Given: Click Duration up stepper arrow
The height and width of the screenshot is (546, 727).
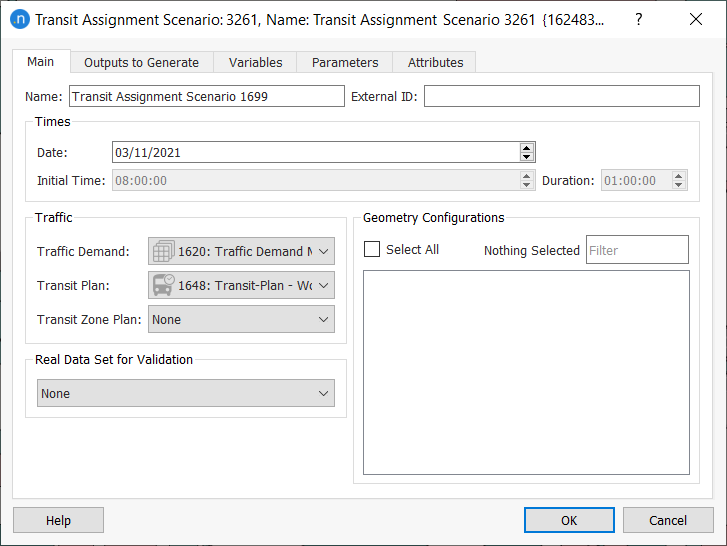Looking at the screenshot, I should (678, 176).
